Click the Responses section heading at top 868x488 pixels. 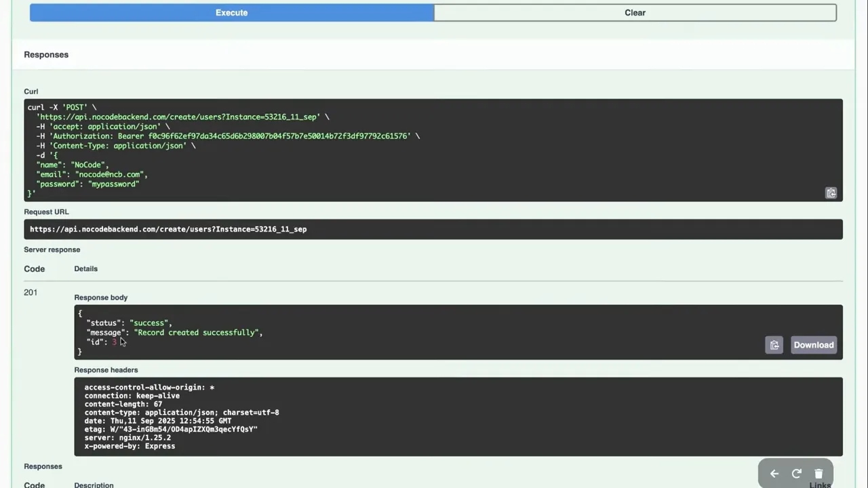(46, 55)
